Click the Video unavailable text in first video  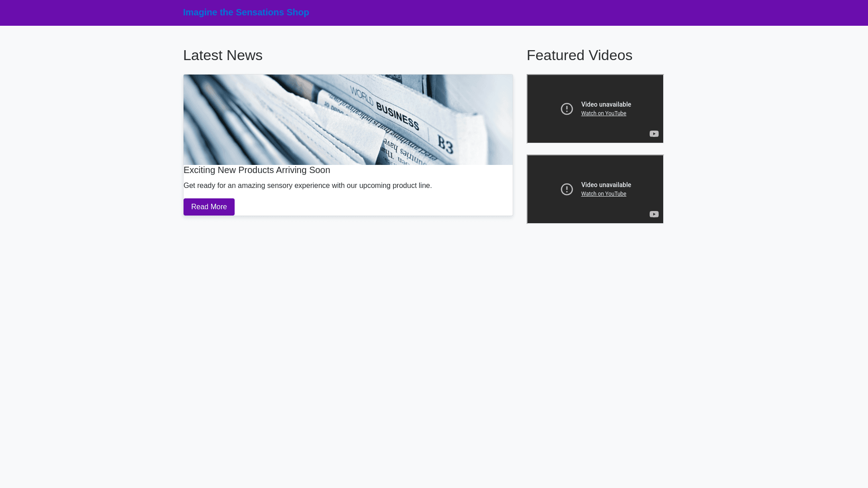coord(606,104)
